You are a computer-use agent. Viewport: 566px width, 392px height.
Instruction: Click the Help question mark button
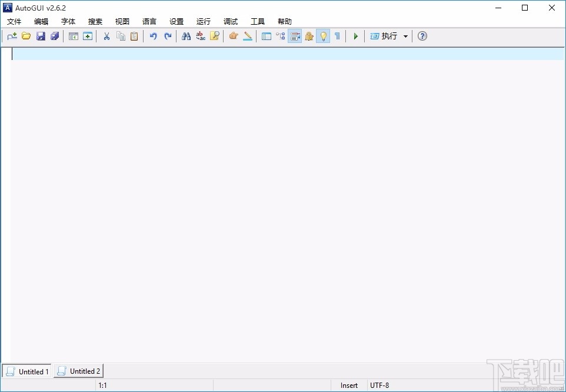[x=422, y=36]
